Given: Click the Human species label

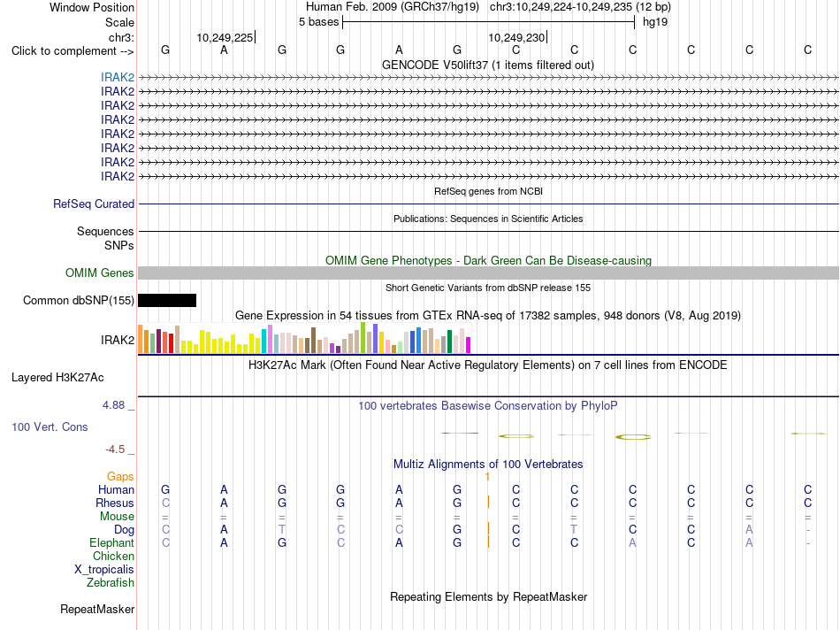Looking at the screenshot, I should click(x=116, y=489).
